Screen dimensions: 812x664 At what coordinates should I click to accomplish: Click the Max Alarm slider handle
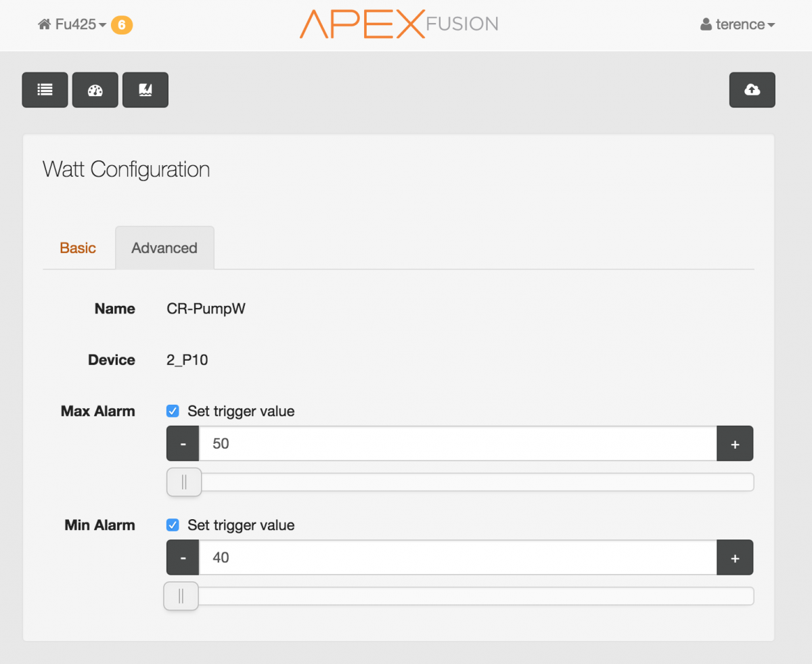tap(184, 482)
